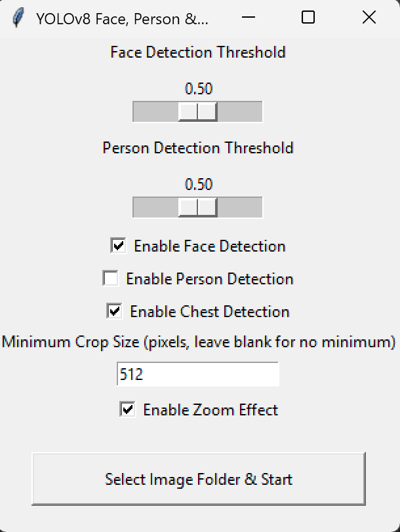Click person threshold slider track left of handle

[x=155, y=208]
